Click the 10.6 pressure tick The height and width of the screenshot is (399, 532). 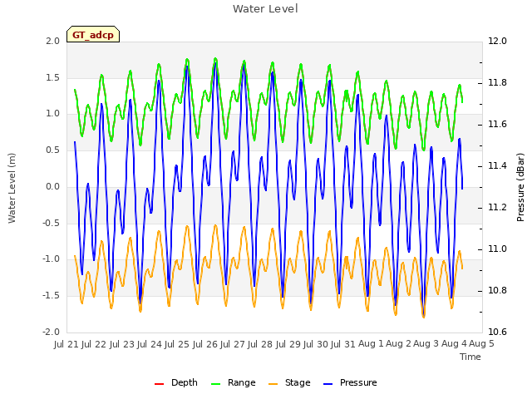[497, 332]
